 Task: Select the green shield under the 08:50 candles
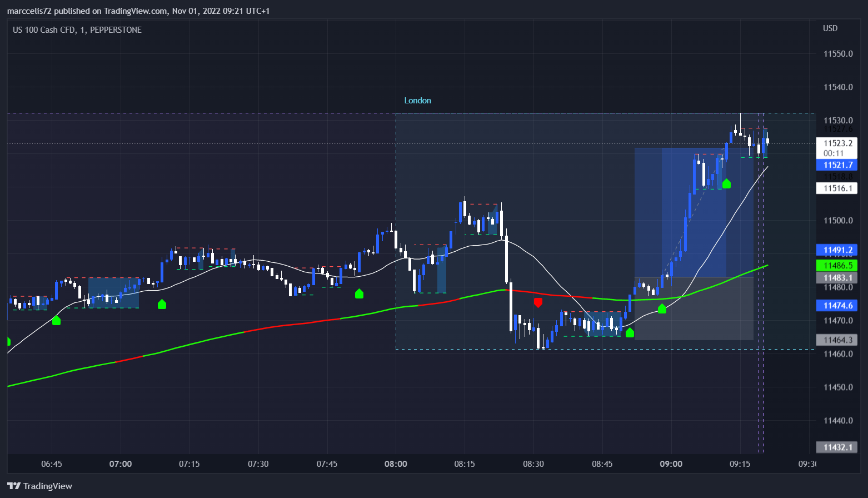[629, 332]
